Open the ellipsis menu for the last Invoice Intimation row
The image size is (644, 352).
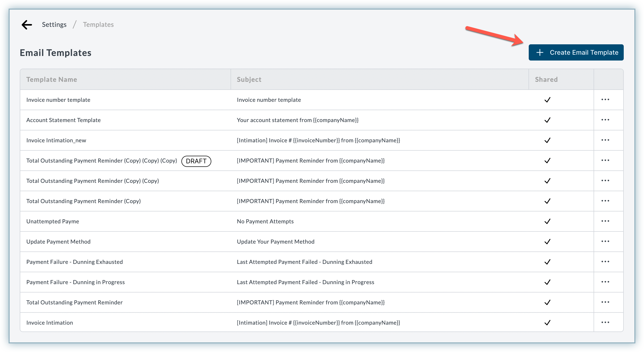(605, 322)
